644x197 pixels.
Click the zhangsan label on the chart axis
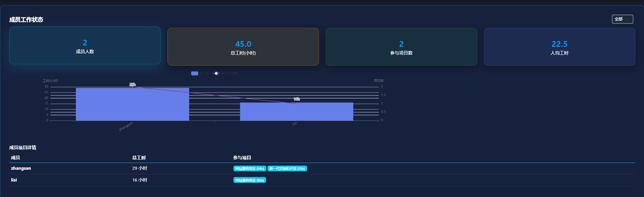pos(126,127)
